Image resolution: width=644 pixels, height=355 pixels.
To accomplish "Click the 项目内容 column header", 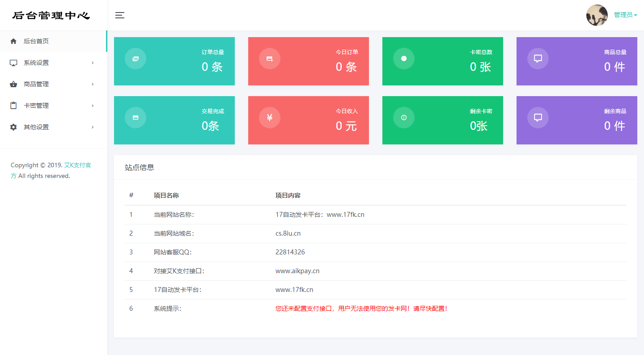I will tap(288, 195).
